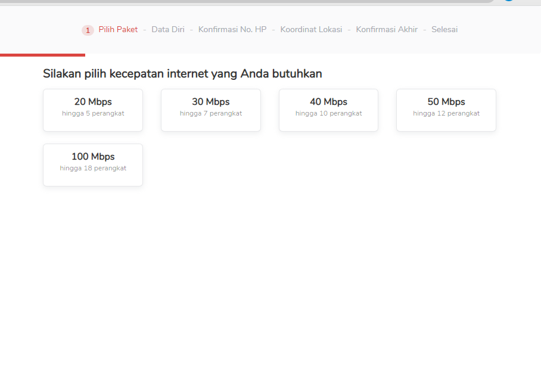Click the text 'hingga 5 perangkat'
The height and width of the screenshot is (392, 541).
click(93, 114)
